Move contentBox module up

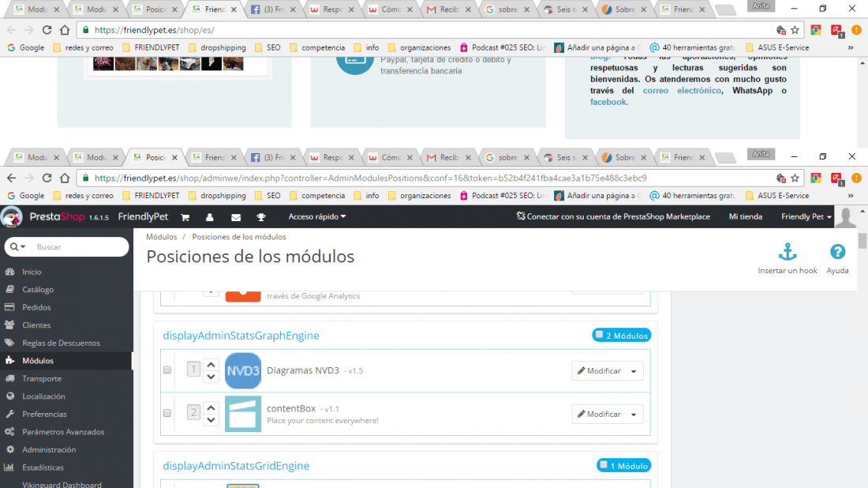click(211, 407)
